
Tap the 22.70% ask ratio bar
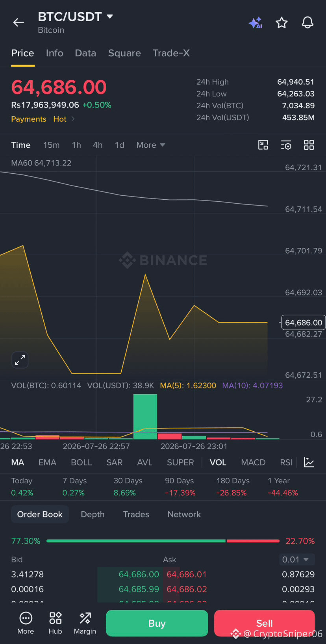[253, 541]
